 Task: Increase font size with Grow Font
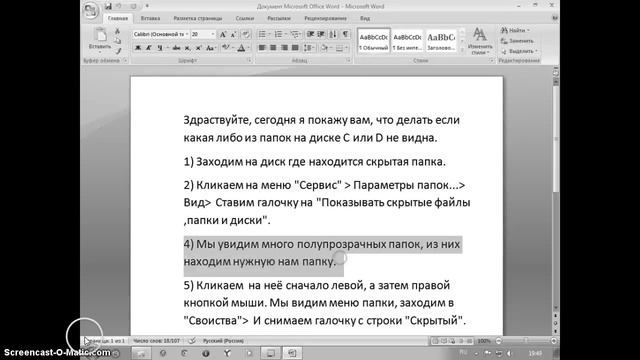tap(223, 35)
